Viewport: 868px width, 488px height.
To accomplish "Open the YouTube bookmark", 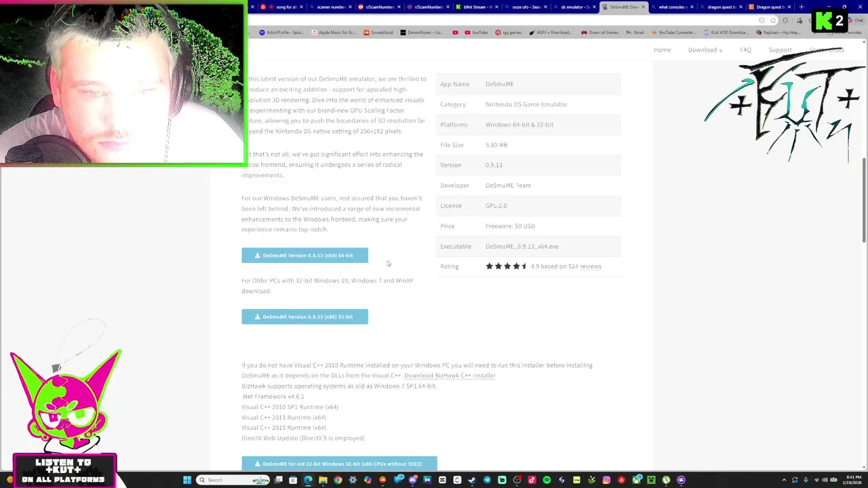I will pos(475,33).
